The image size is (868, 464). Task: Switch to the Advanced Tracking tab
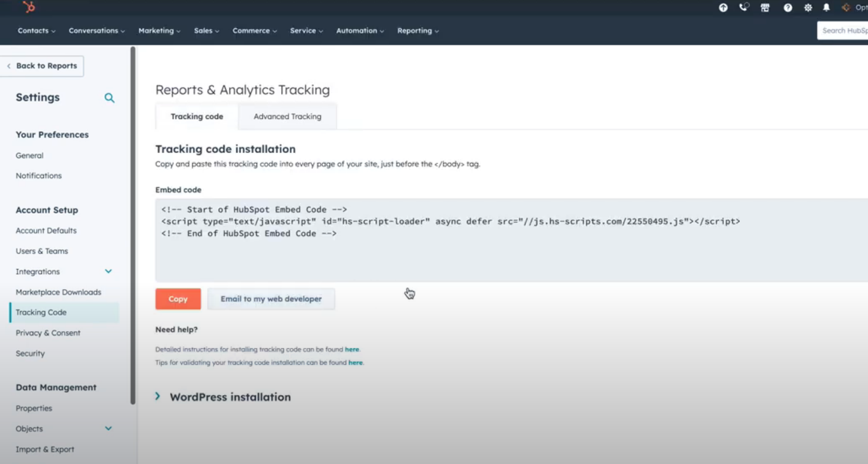[x=288, y=116]
